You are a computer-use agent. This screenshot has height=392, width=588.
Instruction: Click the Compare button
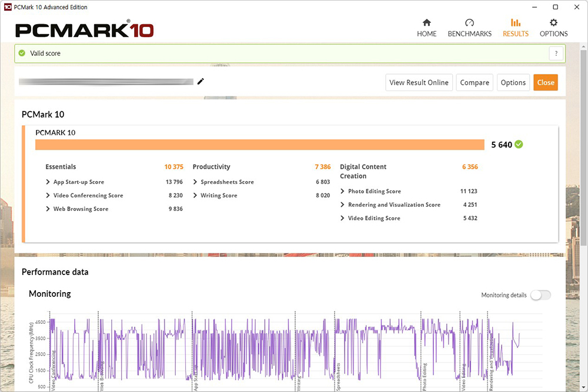pyautogui.click(x=475, y=82)
